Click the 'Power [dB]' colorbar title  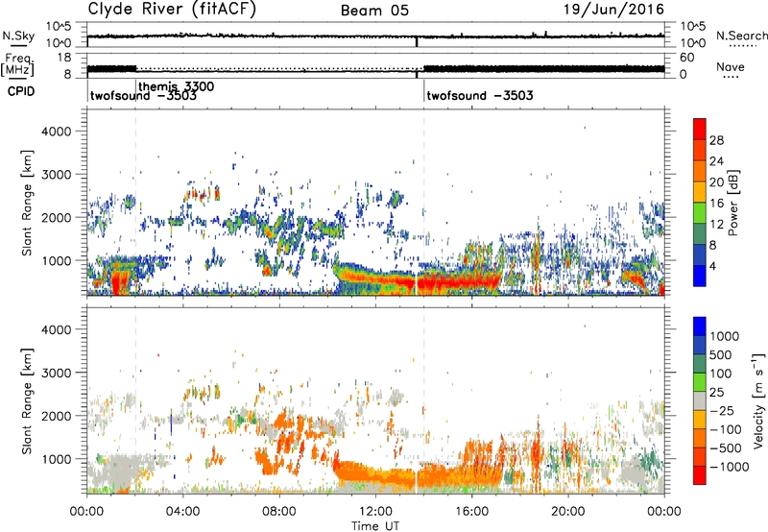[732, 203]
